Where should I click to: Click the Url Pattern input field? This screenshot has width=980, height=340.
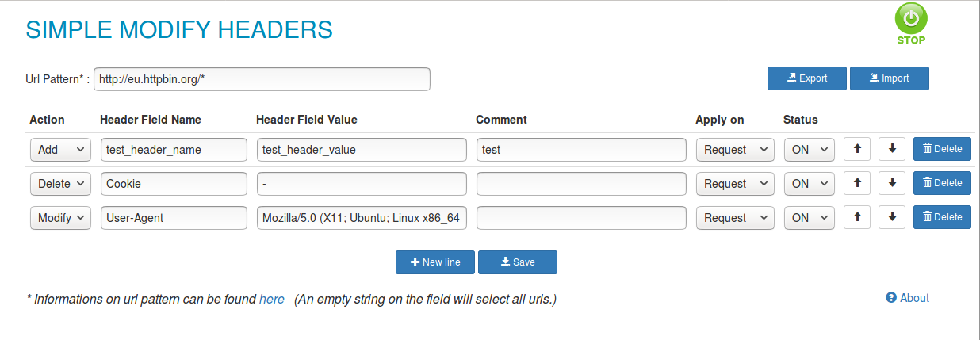click(262, 79)
